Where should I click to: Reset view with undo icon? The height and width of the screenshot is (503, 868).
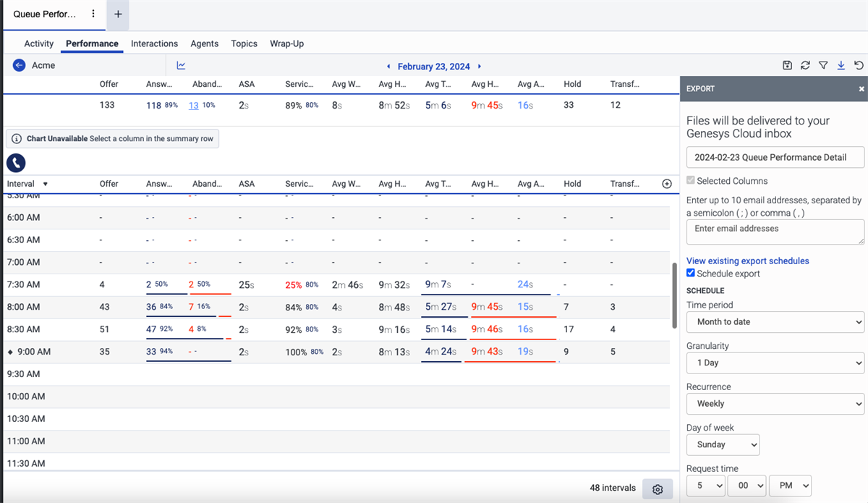859,65
